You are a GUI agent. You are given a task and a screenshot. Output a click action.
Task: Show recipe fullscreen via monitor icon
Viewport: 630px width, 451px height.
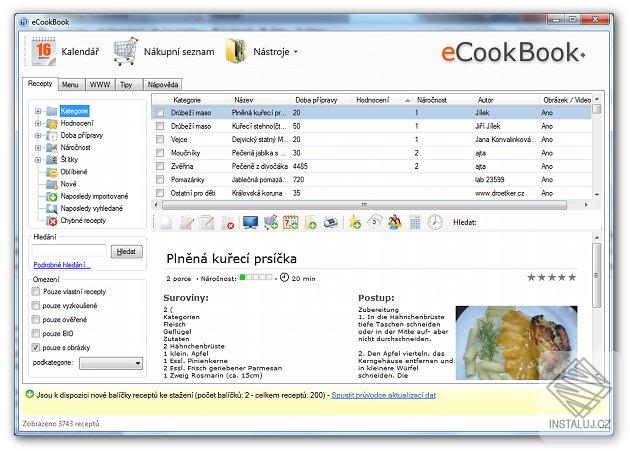click(250, 222)
